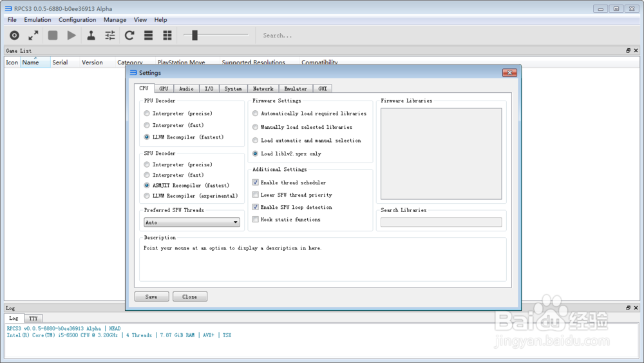Image resolution: width=644 pixels, height=363 pixels.
Task: Toggle fullscreen with the expand arrows icon
Action: coord(33,35)
